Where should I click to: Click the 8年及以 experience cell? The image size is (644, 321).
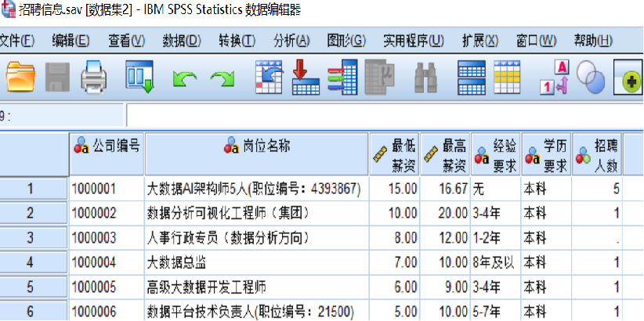click(x=496, y=263)
